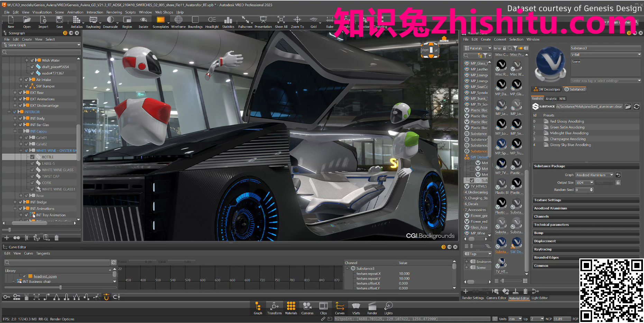This screenshot has height=323, width=644.
Task: Open a file with the Open icon
Action: click(27, 22)
